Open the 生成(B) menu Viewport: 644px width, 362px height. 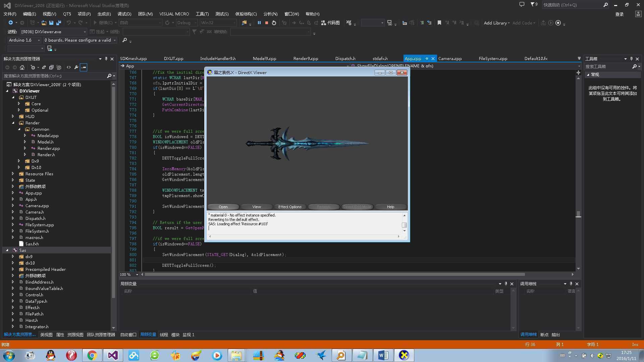tap(104, 14)
